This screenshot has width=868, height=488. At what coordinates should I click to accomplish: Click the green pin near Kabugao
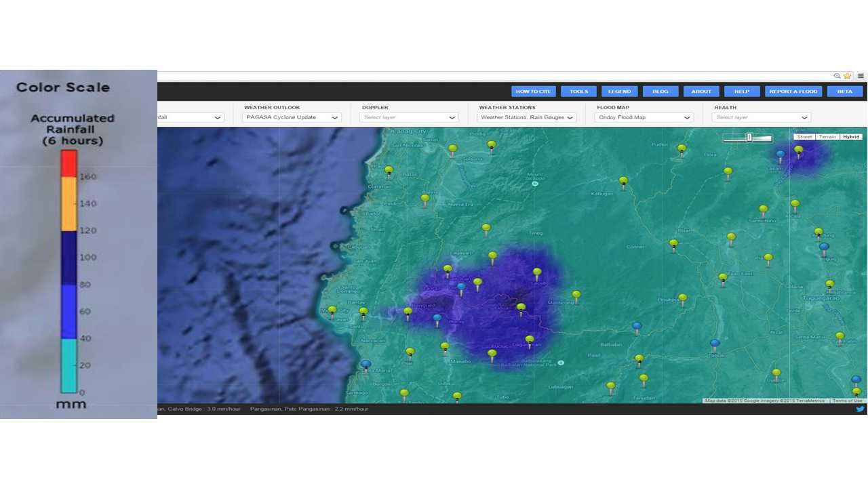coord(623,181)
